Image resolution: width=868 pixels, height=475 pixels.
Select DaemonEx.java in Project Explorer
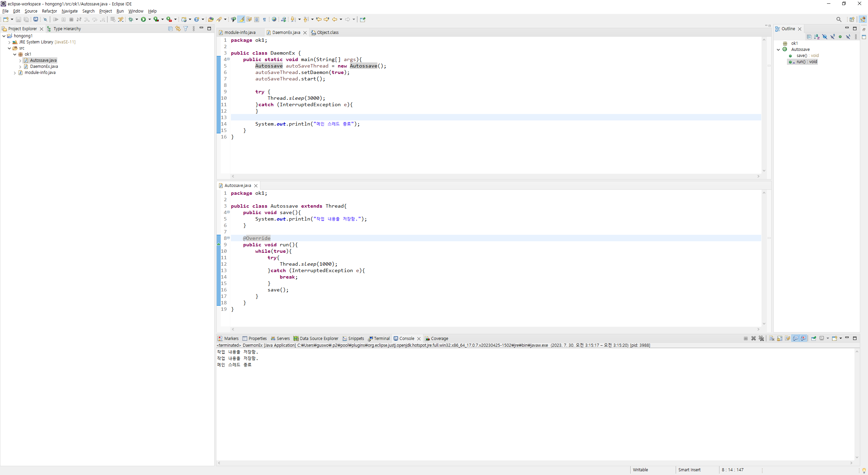click(x=44, y=66)
